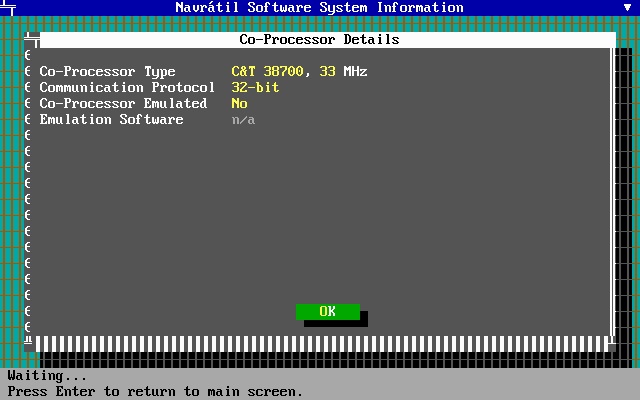Click the Co-Processor Emulated 'No' value

pyautogui.click(x=239, y=104)
